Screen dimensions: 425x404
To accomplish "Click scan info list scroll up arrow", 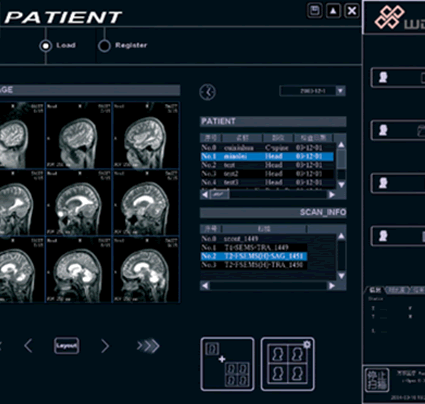I will [341, 236].
